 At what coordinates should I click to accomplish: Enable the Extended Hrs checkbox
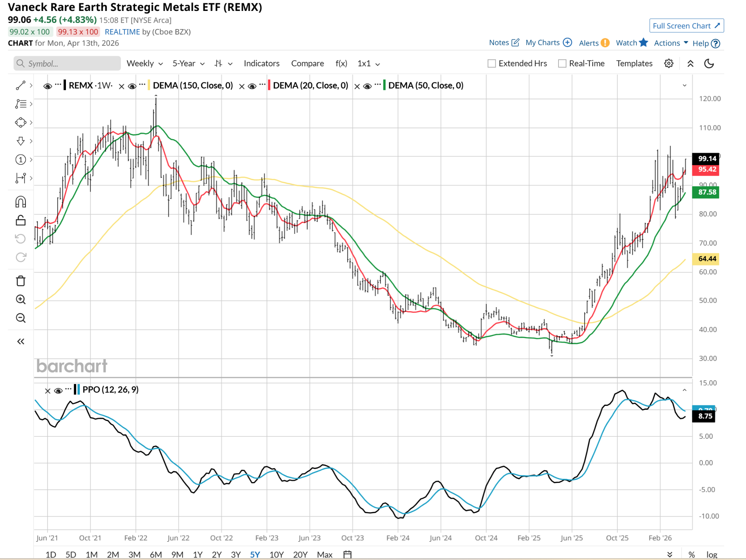pyautogui.click(x=492, y=64)
